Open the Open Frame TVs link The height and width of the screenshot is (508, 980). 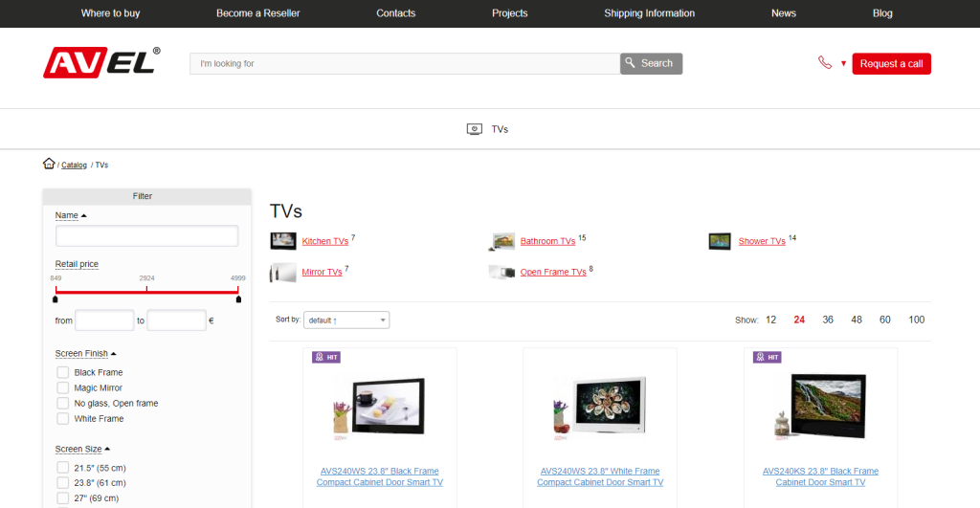coord(553,272)
